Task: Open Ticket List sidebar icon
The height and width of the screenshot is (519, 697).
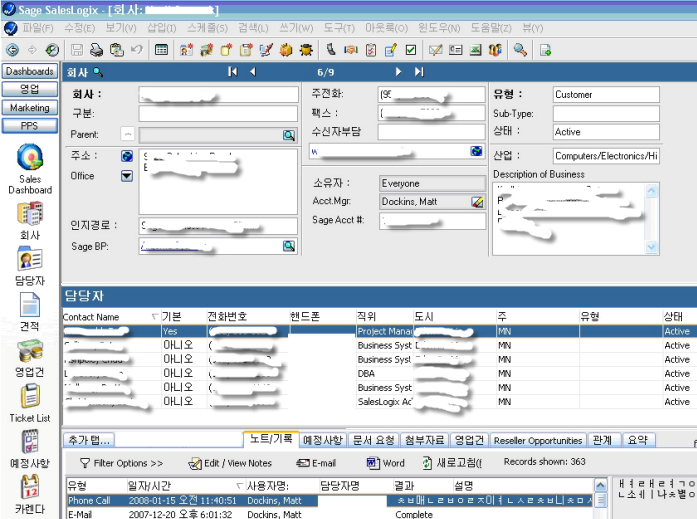Action: 30,403
